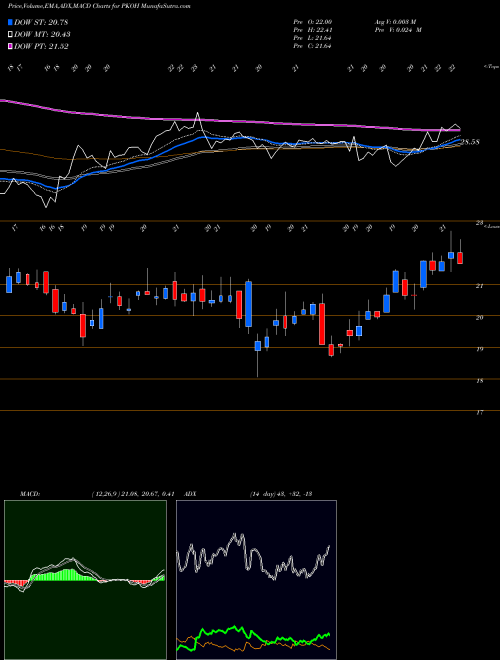500x660 pixels.
Task: Click the 18 price axis label
Action: [x=479, y=381]
